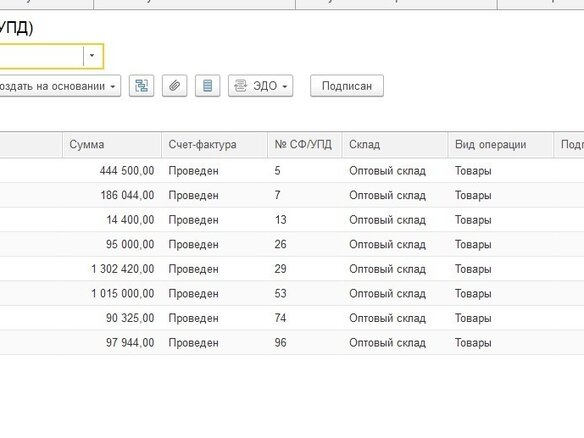Click Товары in the 1 015 000,00 row
The width and height of the screenshot is (584, 438).
[x=473, y=294]
